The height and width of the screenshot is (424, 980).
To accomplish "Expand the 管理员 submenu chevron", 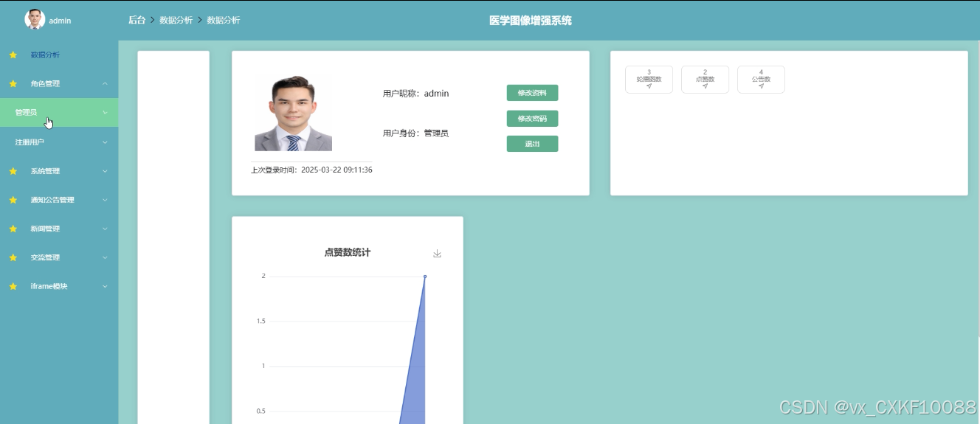I will pyautogui.click(x=105, y=112).
